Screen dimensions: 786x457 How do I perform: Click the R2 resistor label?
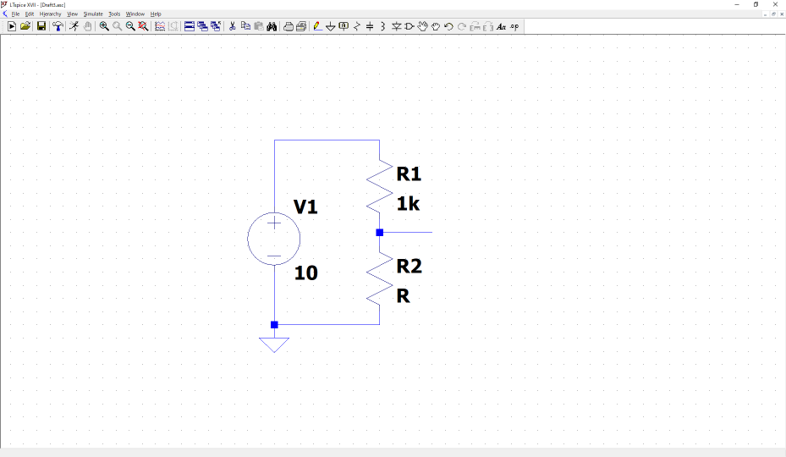coord(409,266)
